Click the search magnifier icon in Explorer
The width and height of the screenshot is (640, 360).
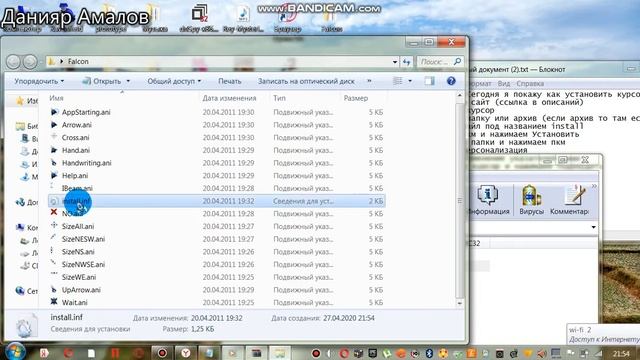[458, 62]
